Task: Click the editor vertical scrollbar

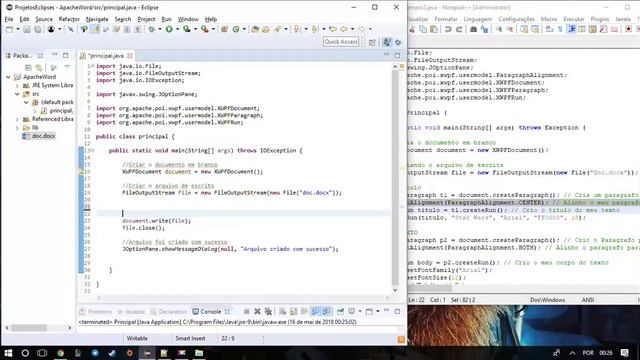Action: pos(395,178)
